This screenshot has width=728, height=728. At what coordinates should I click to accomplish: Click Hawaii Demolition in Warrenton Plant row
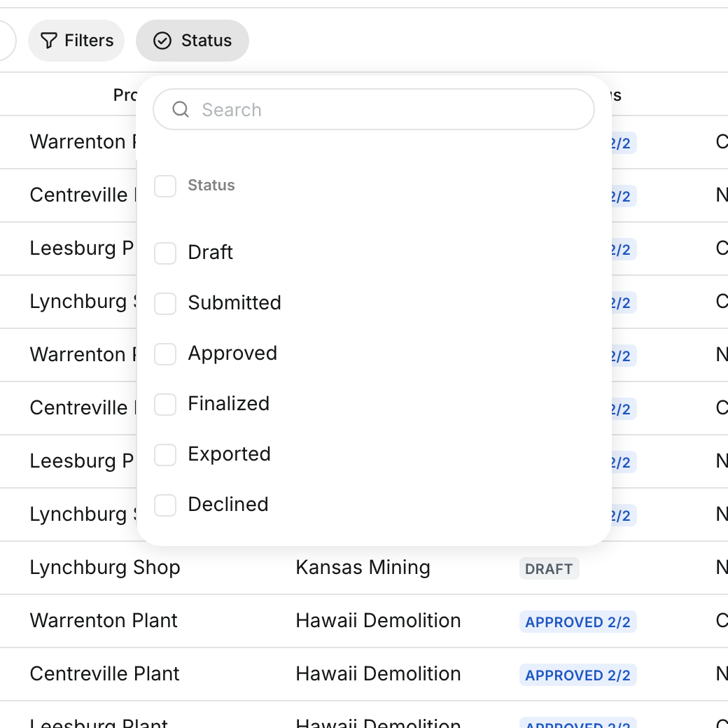379,621
